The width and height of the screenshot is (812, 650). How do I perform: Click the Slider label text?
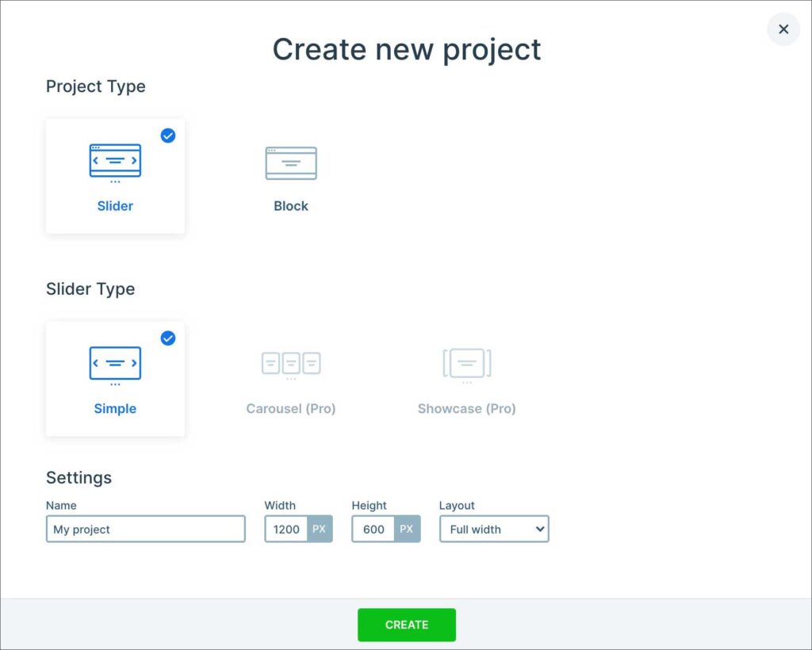click(x=115, y=206)
